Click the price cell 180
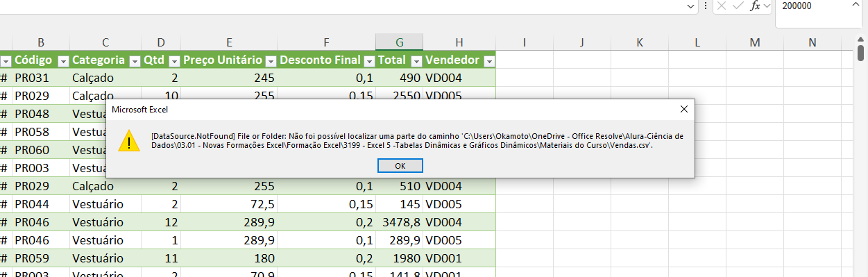868x277 pixels. [230, 259]
